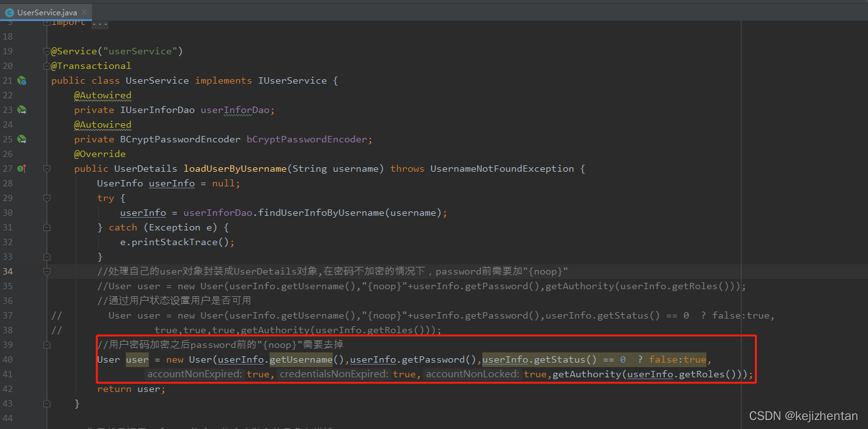Click the "return user;" statement
The height and width of the screenshot is (429, 868).
(132, 389)
